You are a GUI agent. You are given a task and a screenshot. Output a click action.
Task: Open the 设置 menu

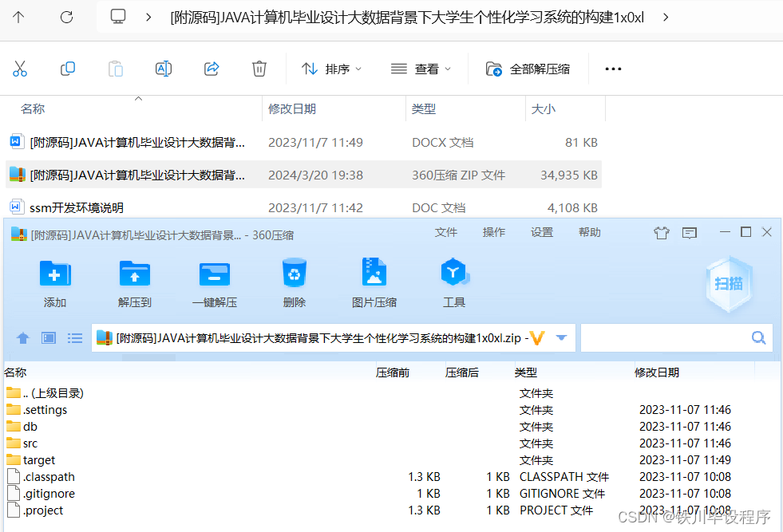point(541,232)
